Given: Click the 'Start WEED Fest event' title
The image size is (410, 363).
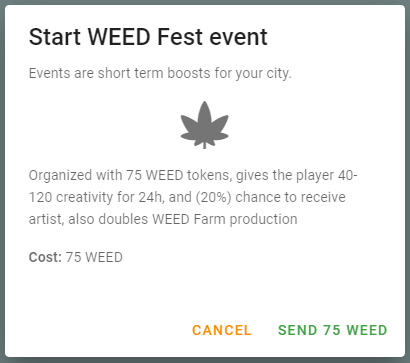Looking at the screenshot, I should pyautogui.click(x=148, y=37).
